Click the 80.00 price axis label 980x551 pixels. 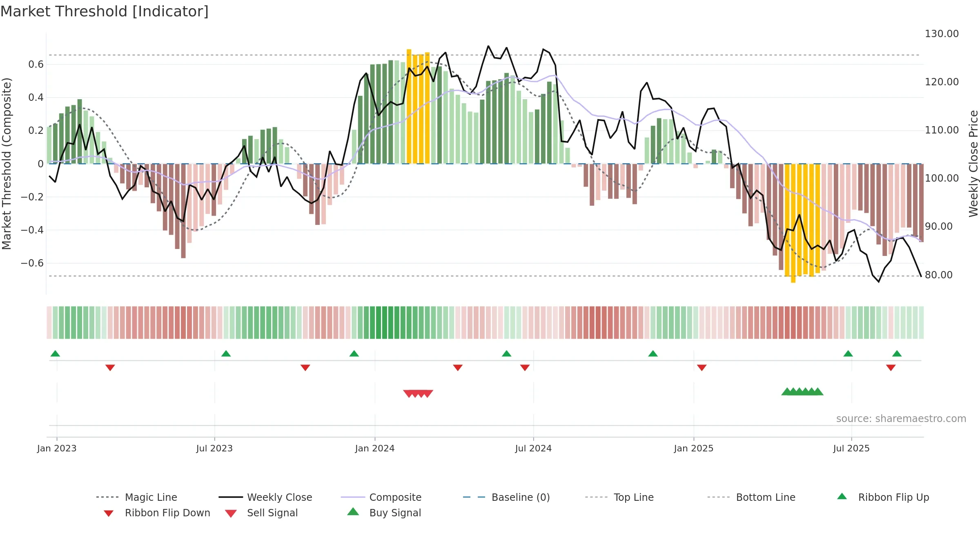point(939,275)
